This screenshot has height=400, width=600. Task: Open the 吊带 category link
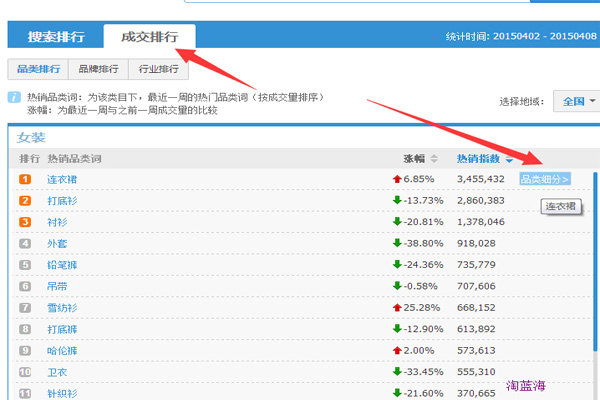(x=57, y=286)
